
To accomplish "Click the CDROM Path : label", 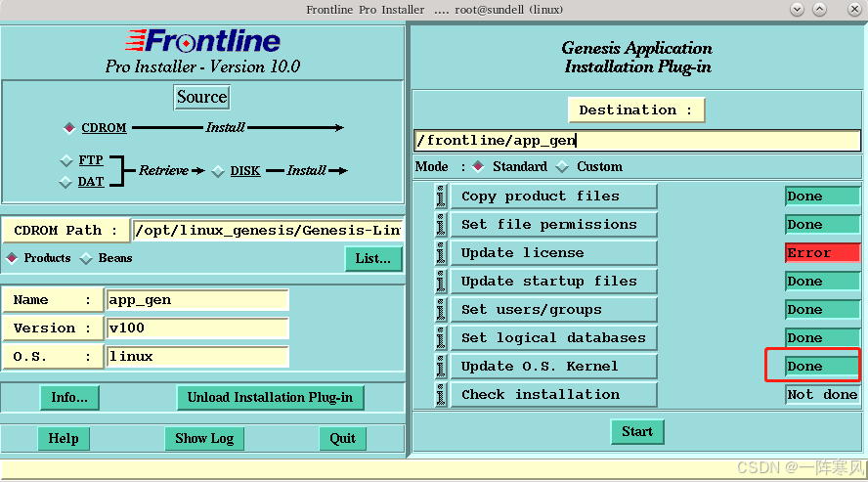I will (65, 230).
